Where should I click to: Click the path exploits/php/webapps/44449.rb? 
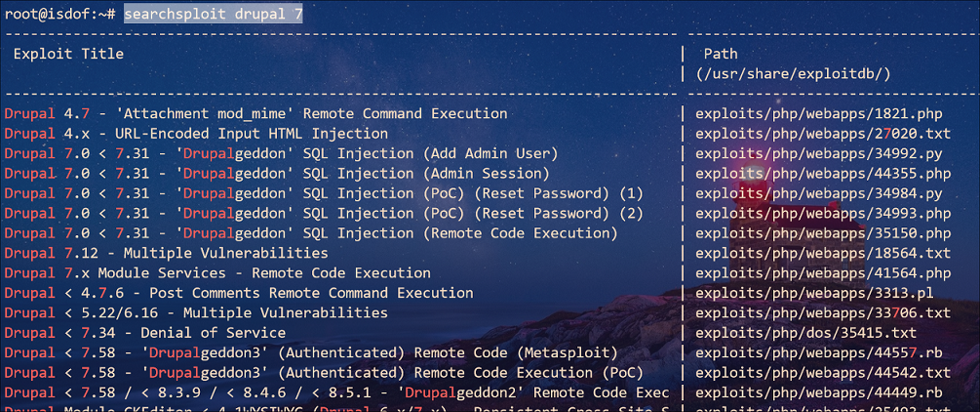pyautogui.click(x=814, y=393)
